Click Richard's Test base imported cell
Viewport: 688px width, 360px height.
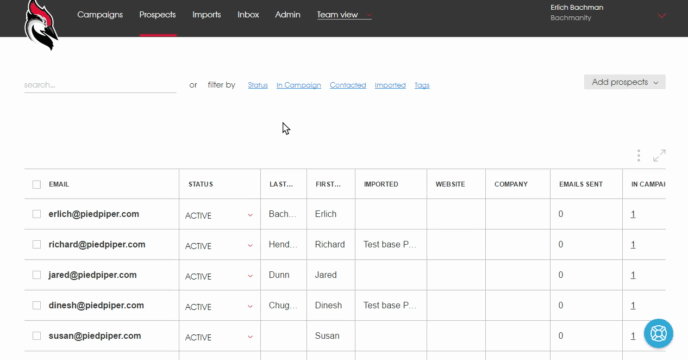click(390, 245)
